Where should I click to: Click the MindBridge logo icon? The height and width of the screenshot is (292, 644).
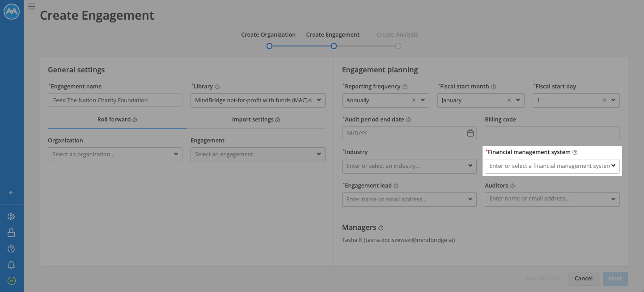point(12,12)
